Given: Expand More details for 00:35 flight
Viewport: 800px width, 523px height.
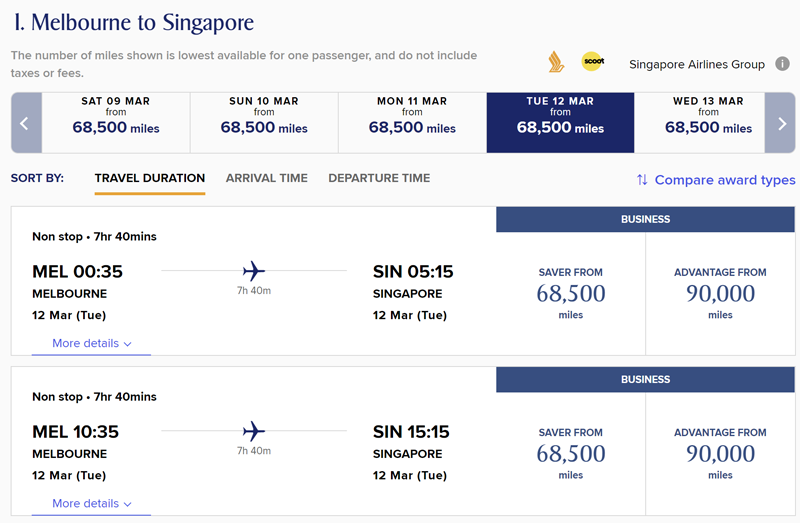Looking at the screenshot, I should pyautogui.click(x=92, y=343).
